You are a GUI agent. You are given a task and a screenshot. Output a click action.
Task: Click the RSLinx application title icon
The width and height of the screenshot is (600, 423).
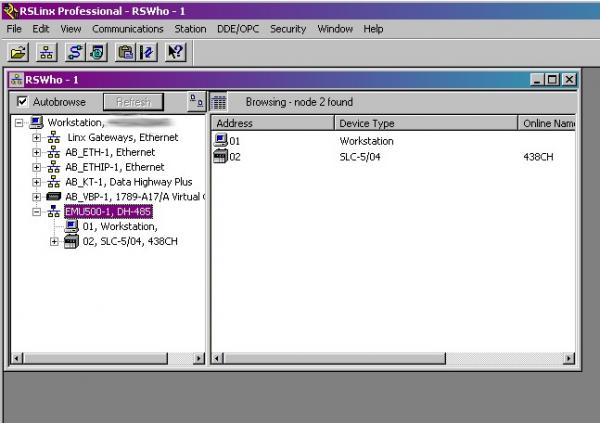click(10, 11)
